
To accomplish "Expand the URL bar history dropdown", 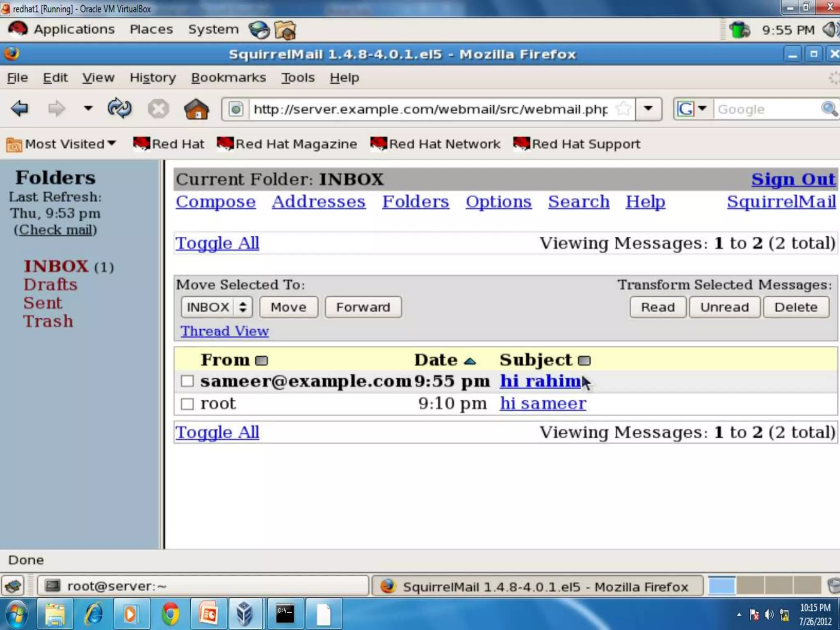I will click(x=648, y=109).
